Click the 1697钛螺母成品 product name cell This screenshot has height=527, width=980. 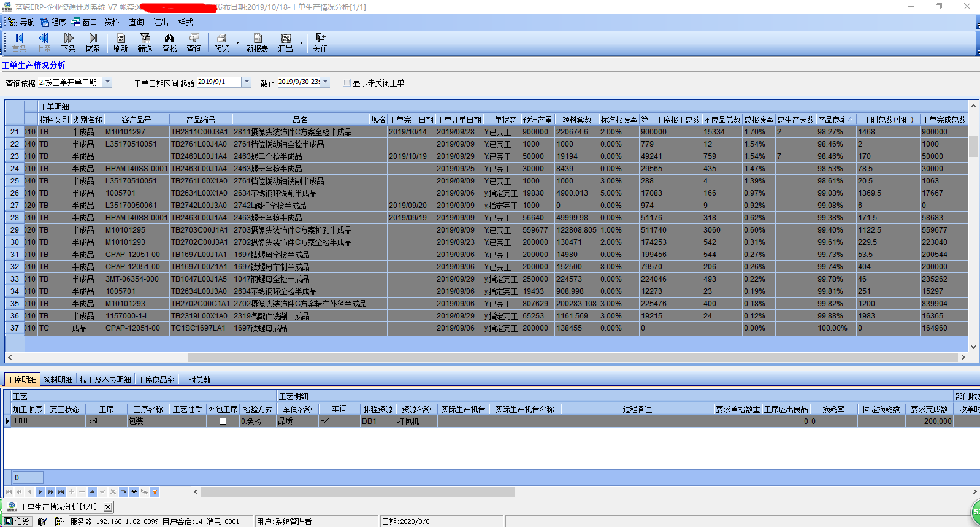tap(300, 328)
